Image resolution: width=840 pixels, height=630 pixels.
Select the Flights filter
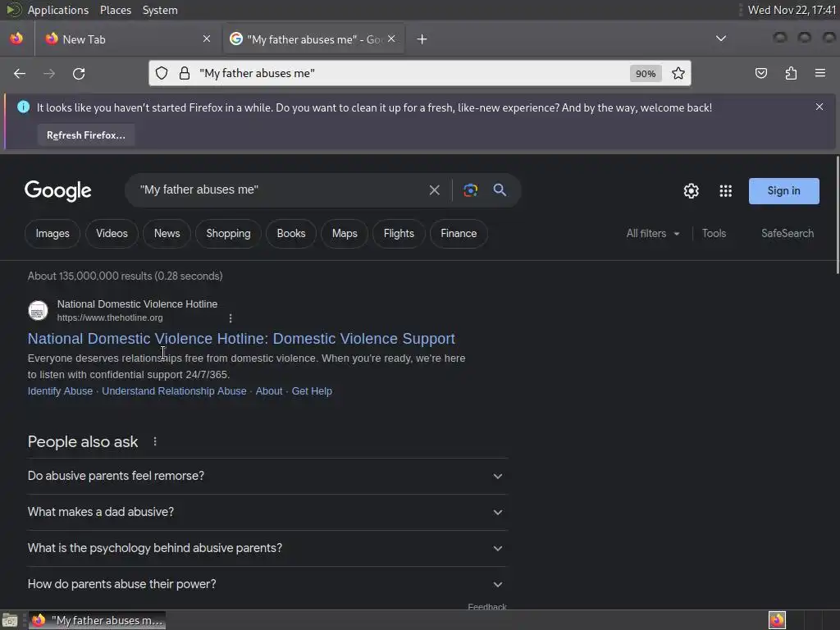(399, 234)
